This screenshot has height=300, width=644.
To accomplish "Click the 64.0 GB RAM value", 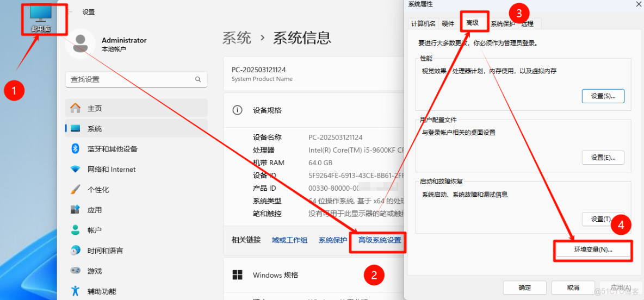I will coord(320,162).
